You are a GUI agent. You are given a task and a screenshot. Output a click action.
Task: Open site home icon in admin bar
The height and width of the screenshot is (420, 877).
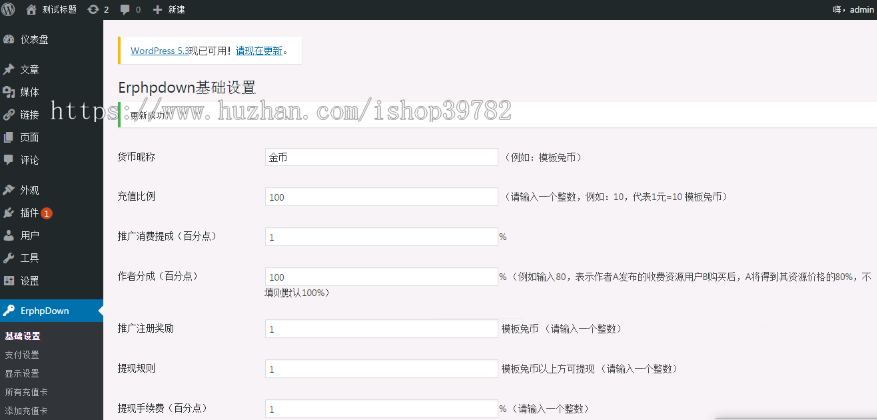[x=31, y=10]
